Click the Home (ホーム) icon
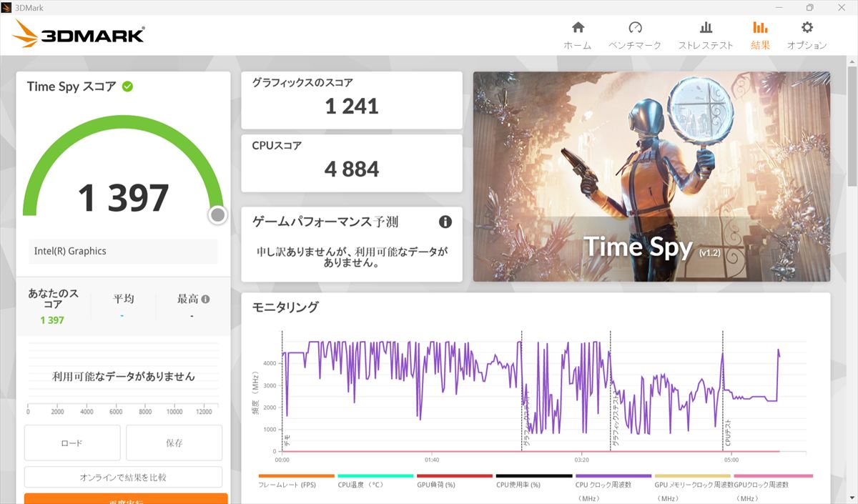858x504 pixels. (x=578, y=28)
